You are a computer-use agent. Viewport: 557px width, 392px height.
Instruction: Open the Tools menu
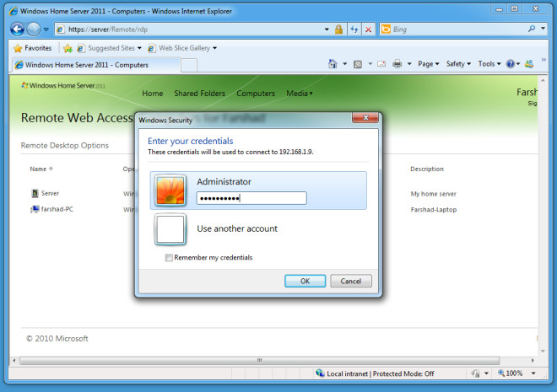pos(489,64)
